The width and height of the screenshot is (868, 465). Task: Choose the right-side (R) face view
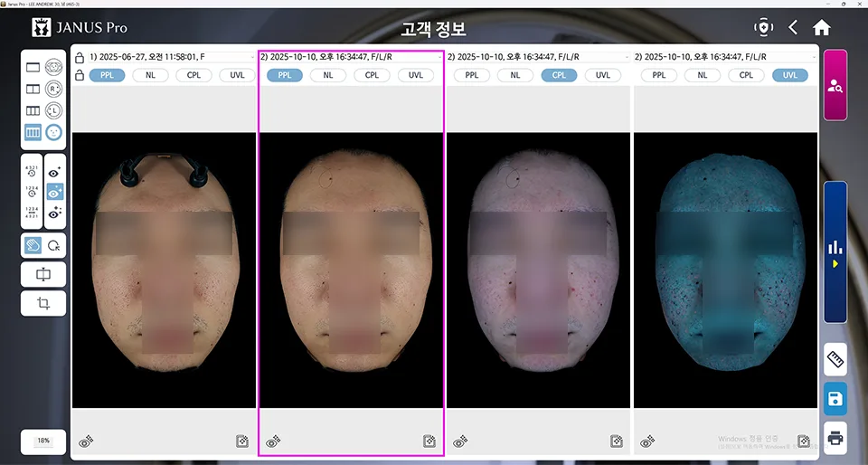53,90
